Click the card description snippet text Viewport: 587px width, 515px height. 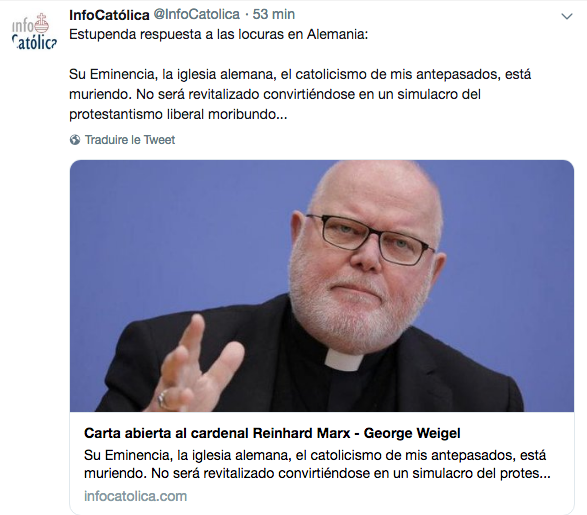(317, 464)
